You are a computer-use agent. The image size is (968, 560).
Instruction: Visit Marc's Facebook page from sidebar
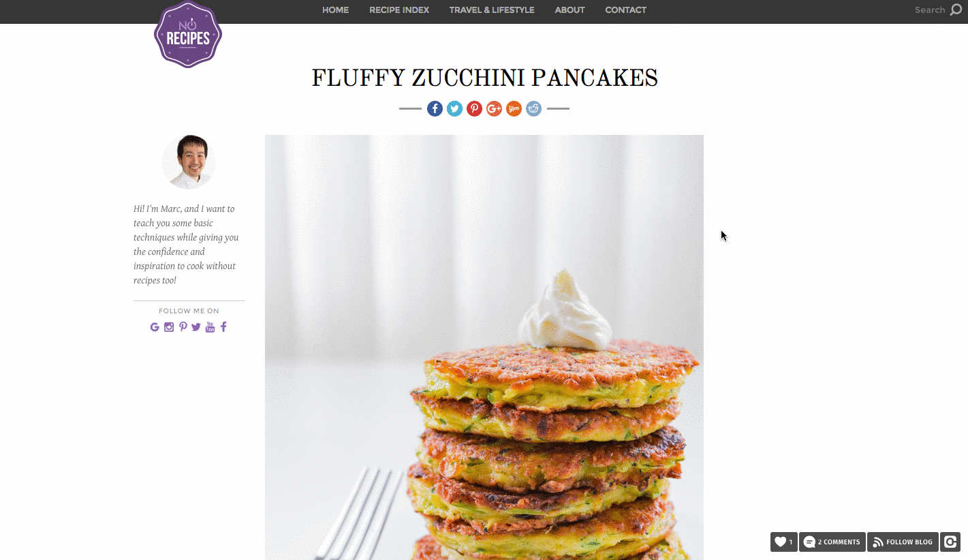223,327
